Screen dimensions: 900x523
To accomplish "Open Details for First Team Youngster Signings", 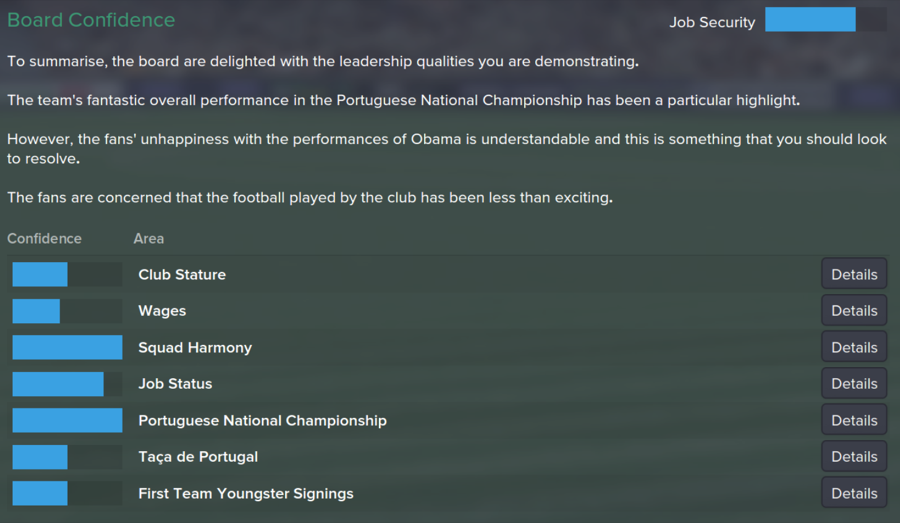I will click(x=854, y=493).
